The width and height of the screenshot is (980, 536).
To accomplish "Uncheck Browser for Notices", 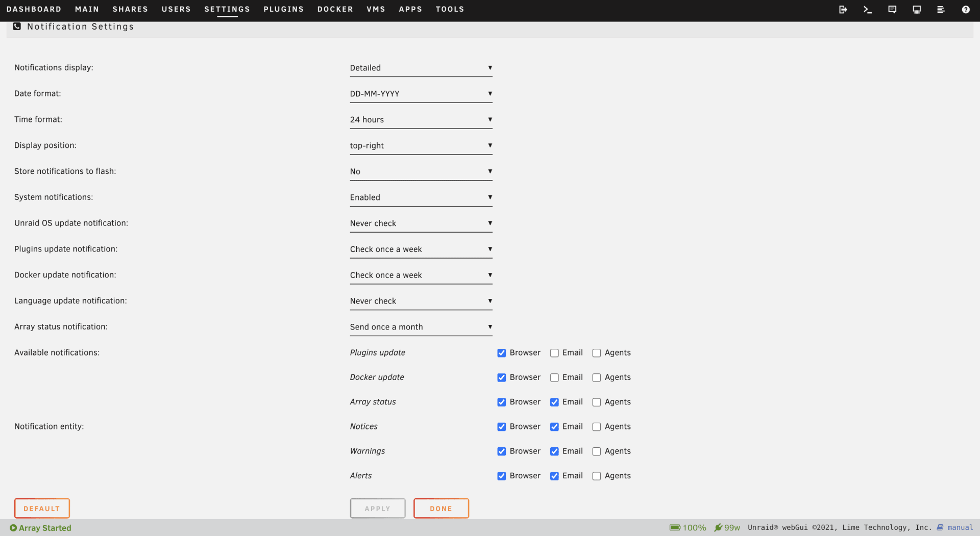I will click(x=502, y=427).
